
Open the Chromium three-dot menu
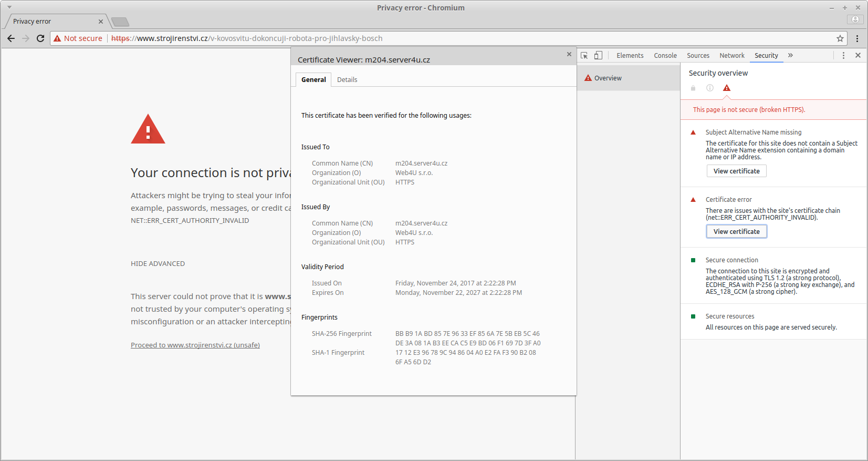857,38
